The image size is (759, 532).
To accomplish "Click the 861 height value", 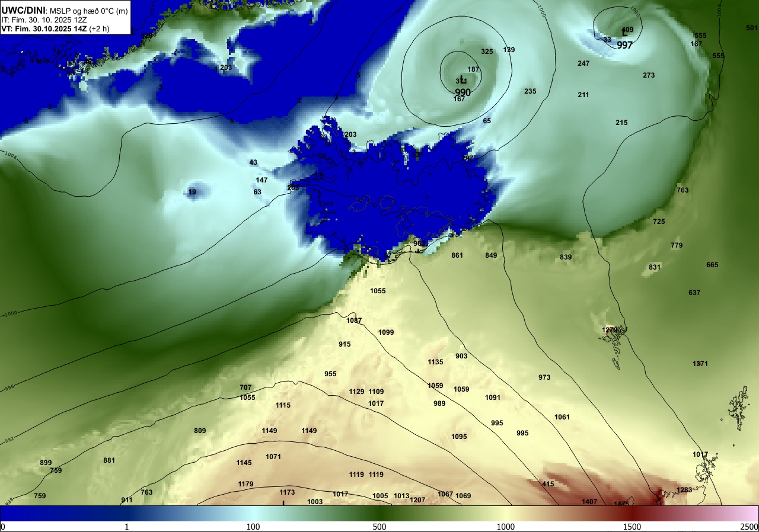I will [x=457, y=255].
